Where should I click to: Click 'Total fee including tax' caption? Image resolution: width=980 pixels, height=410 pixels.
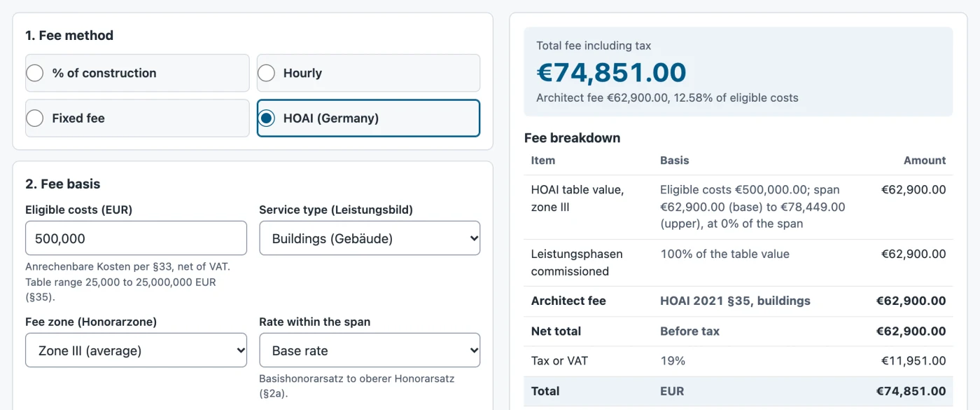coord(594,46)
